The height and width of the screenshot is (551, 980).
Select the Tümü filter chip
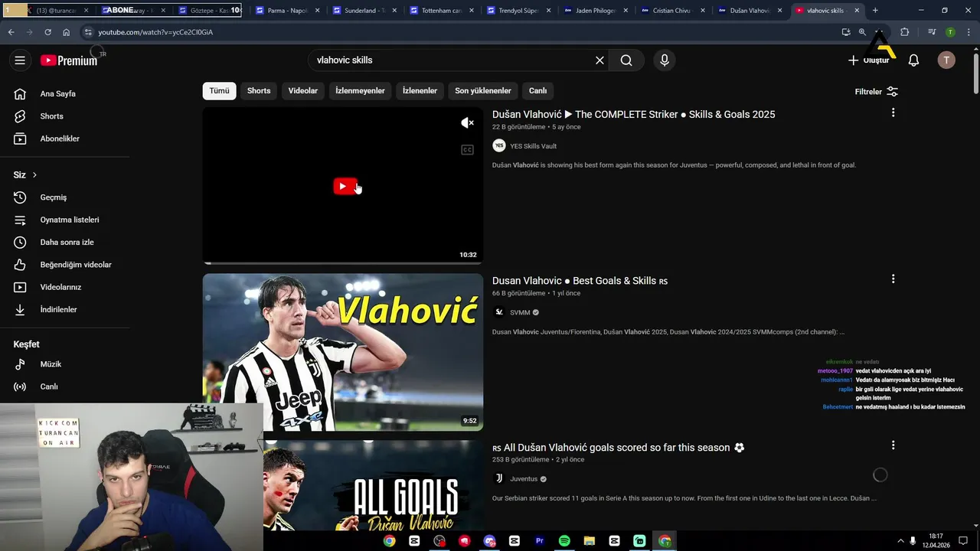pos(219,91)
